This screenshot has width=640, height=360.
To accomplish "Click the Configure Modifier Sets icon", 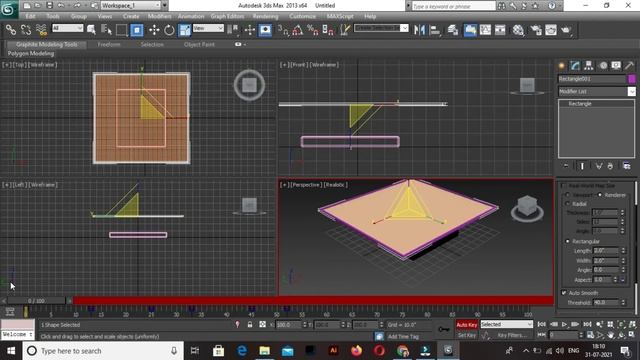I will (627, 166).
